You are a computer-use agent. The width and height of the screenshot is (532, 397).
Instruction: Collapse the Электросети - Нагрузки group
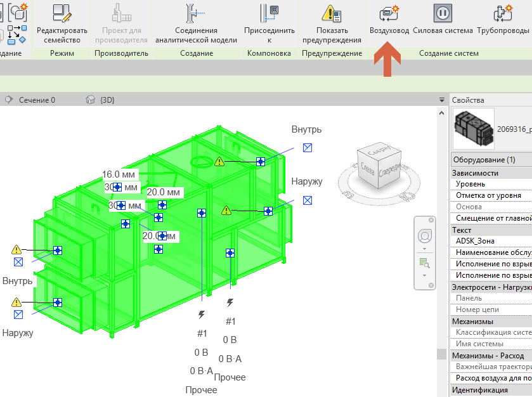491,287
